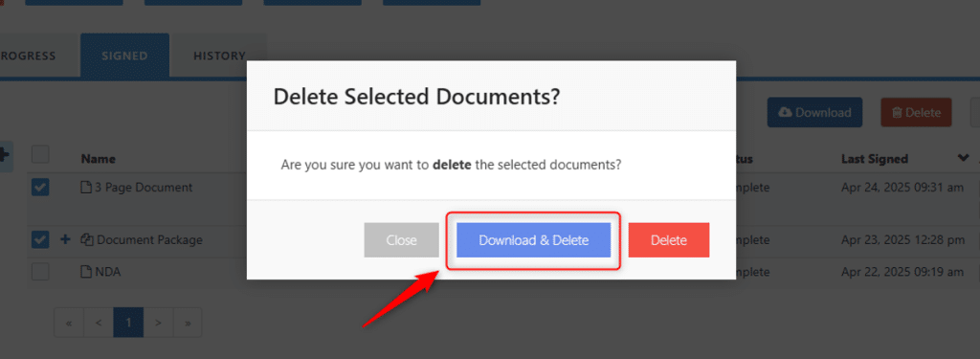Screen dimensions: 980x359
Task: Click the Download & Delete button
Action: coord(533,240)
